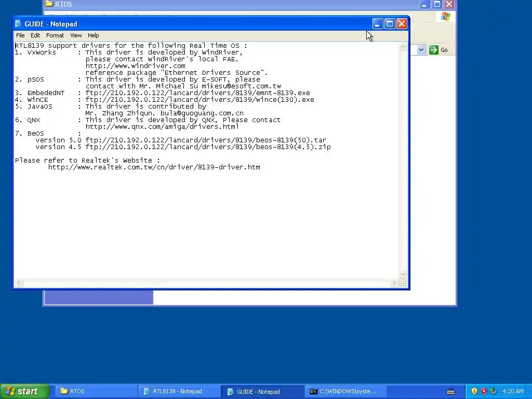Click the red shield tray icon

(484, 391)
